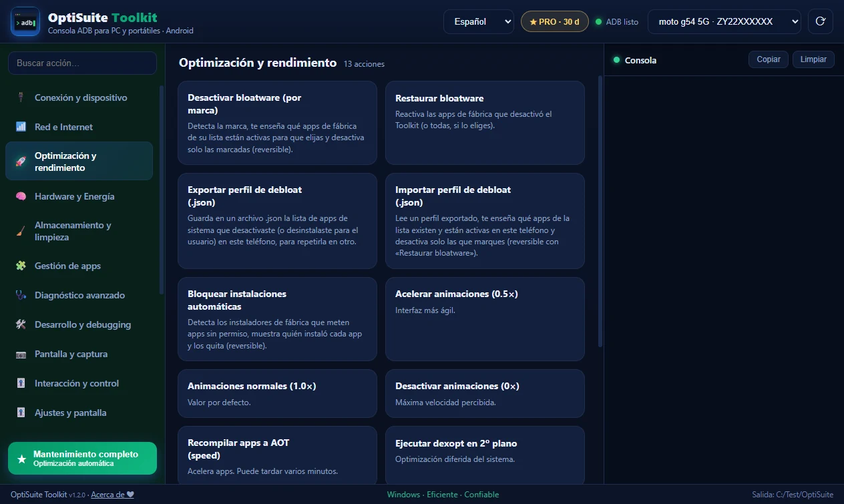Clear the console with Limpiar
The height and width of the screenshot is (504, 844).
[x=813, y=59]
